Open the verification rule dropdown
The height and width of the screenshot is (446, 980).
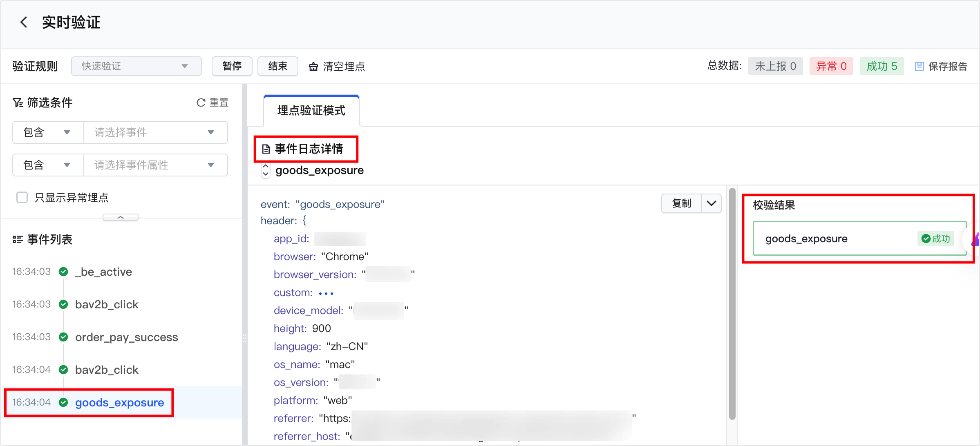(x=136, y=66)
